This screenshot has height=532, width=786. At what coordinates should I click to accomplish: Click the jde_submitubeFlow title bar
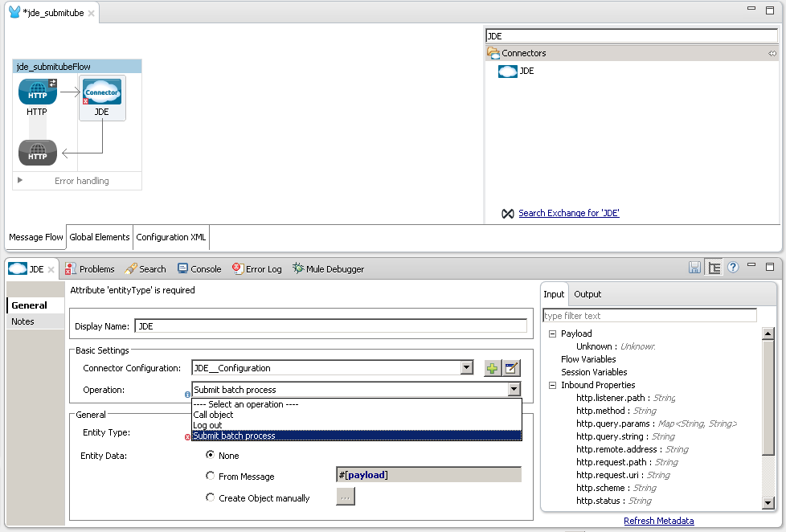(x=77, y=67)
